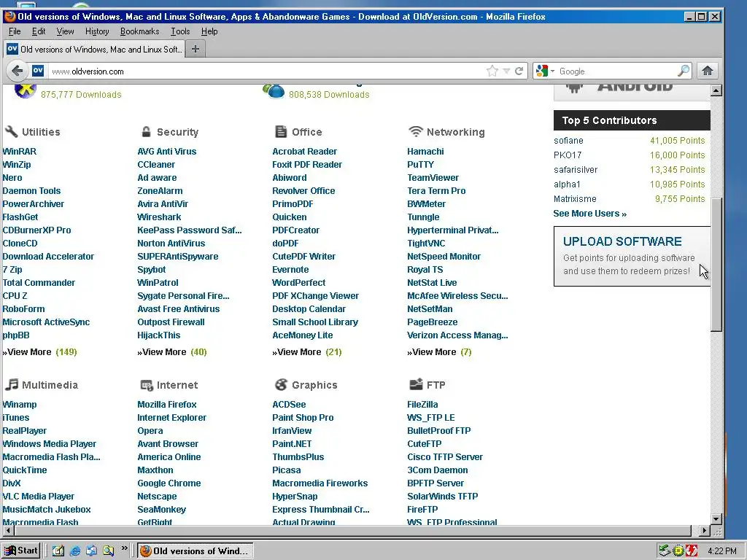The height and width of the screenshot is (560, 747).
Task: Click the Utilities wrench icon
Action: tap(11, 131)
